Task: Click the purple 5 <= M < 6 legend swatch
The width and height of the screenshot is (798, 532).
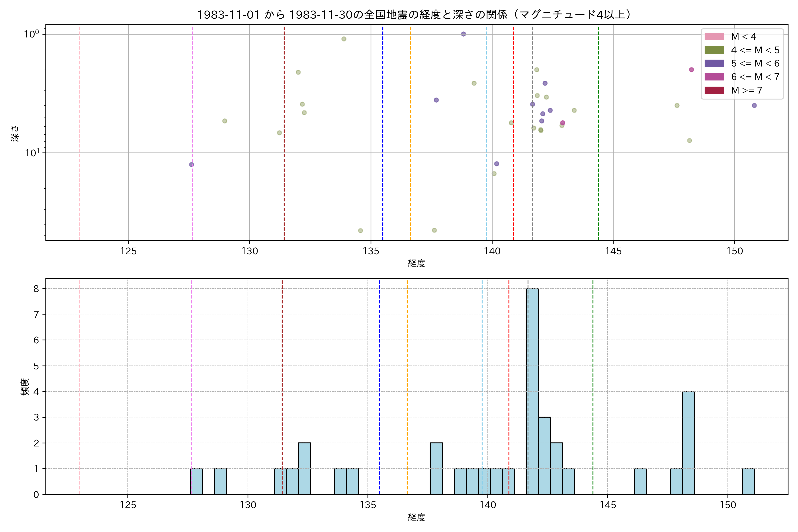Action: 714,63
